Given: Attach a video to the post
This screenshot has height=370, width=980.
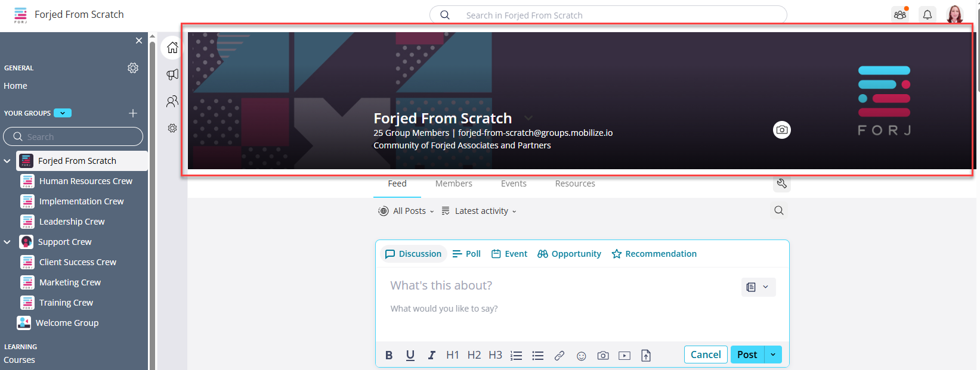Looking at the screenshot, I should (625, 356).
